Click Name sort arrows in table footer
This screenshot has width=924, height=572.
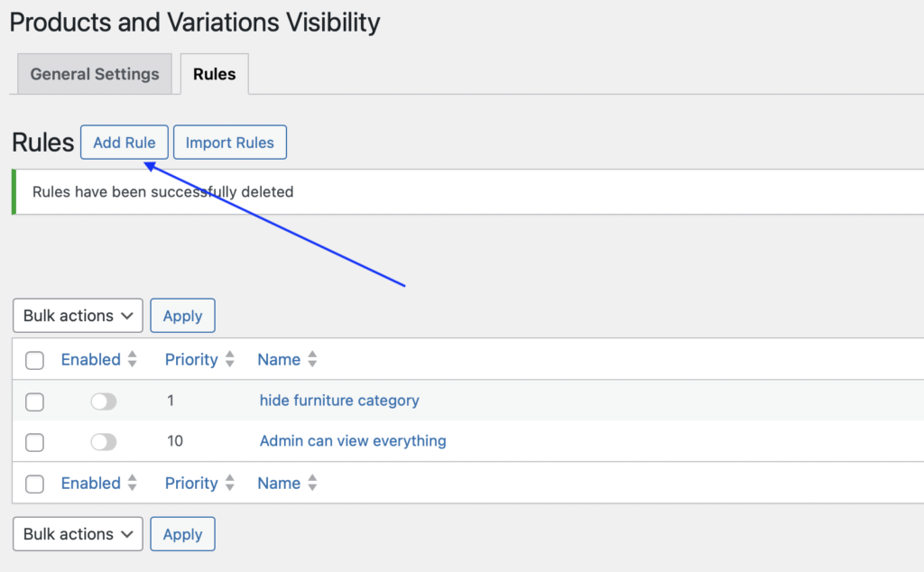click(312, 483)
